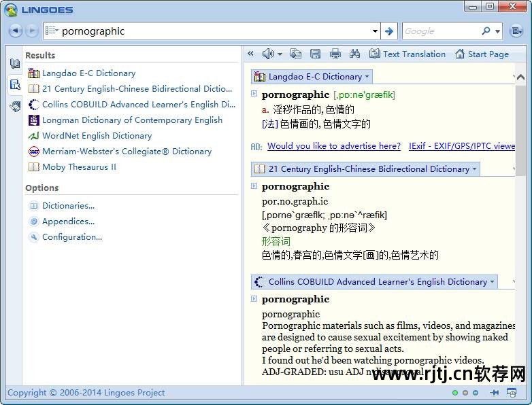The image size is (532, 405).
Task: Click the Moby Thesaurus book icon
Action: coord(33,166)
